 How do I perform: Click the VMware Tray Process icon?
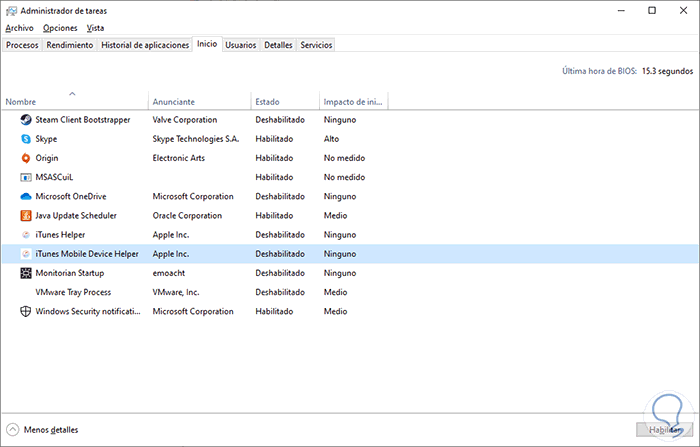[26, 293]
